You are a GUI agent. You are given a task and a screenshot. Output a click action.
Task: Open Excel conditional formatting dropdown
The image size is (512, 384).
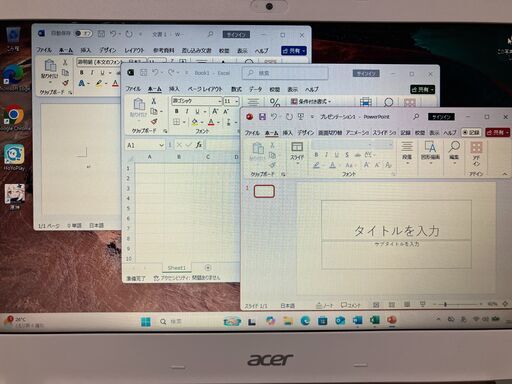click(311, 101)
